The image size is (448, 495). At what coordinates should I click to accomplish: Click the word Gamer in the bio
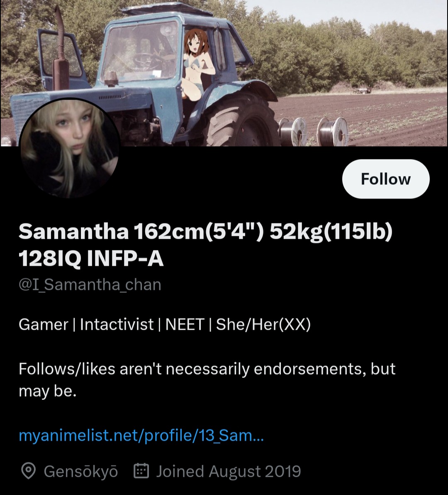[44, 324]
